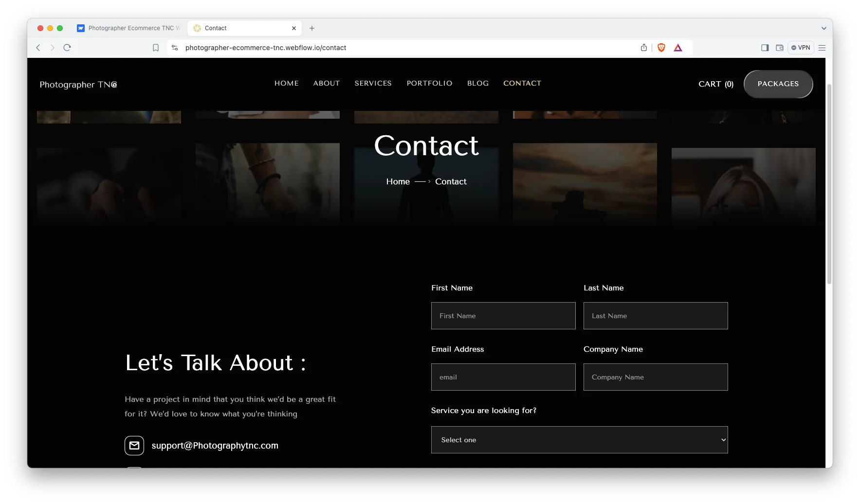Expand the 'Select one' service dropdown
The height and width of the screenshot is (504, 860).
tap(579, 440)
